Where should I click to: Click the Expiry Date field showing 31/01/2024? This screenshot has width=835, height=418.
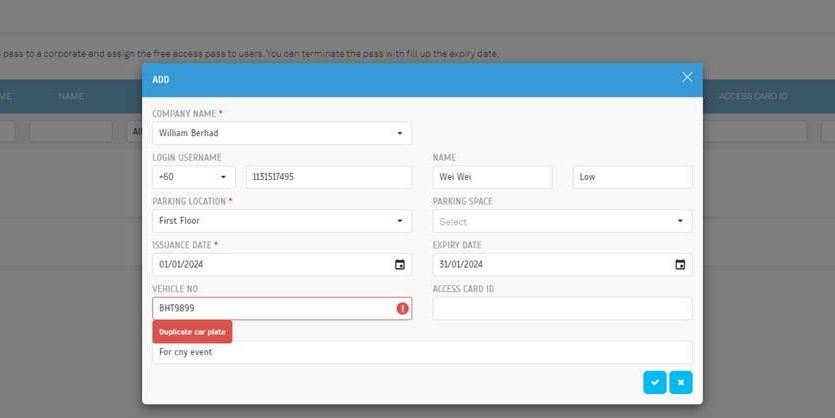point(550,265)
